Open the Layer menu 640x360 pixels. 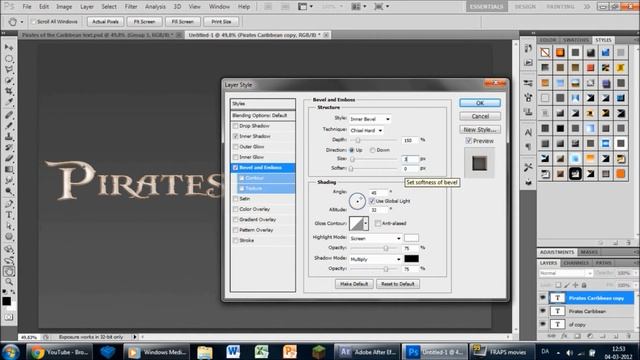coord(87,7)
